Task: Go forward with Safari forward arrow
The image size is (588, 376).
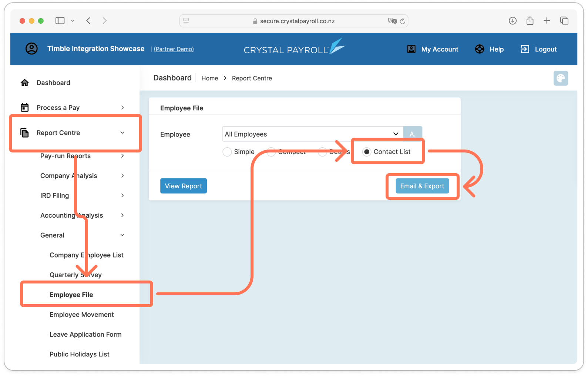Action: 105,21
